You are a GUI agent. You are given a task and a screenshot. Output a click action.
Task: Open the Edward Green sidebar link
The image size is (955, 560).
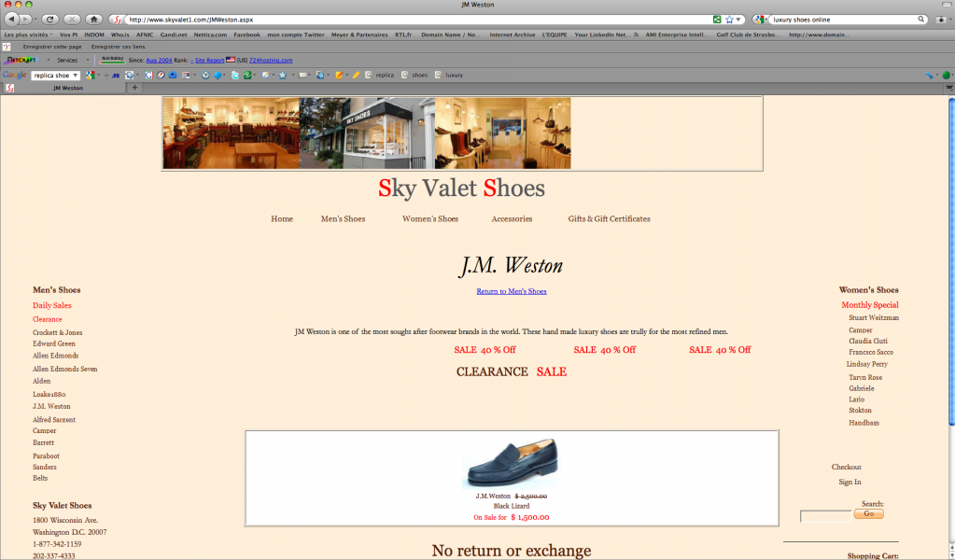(53, 343)
